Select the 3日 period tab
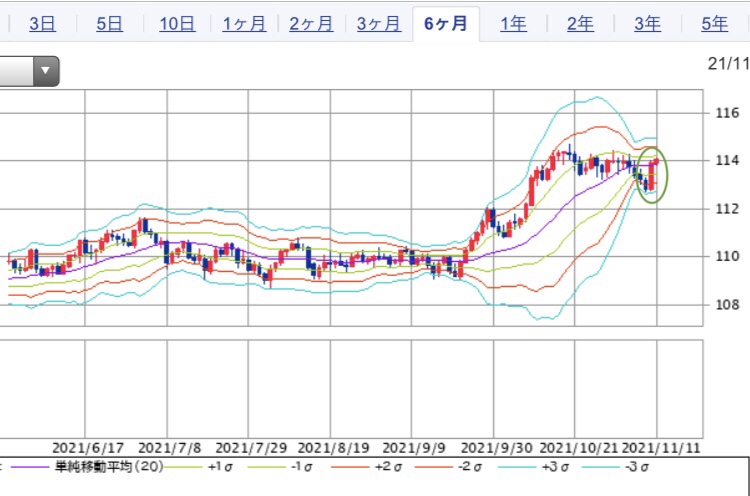Image resolution: width=750 pixels, height=496 pixels. [x=43, y=23]
